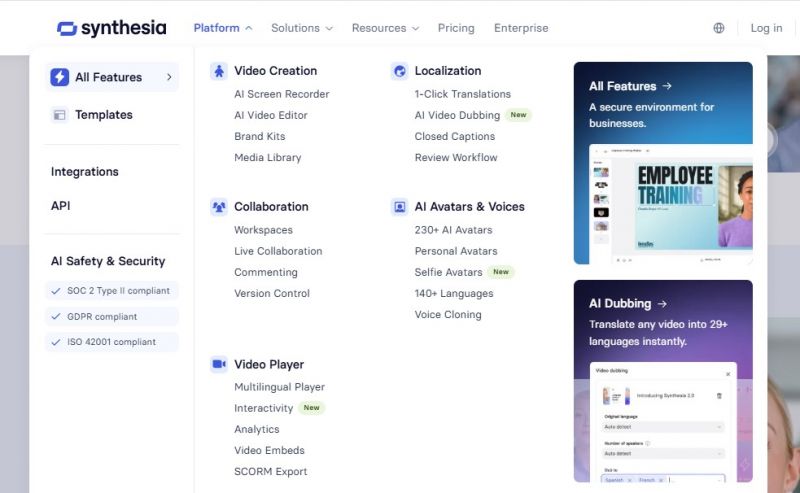The height and width of the screenshot is (493, 800).
Task: Click the Video Creation heading
Action: (276, 71)
